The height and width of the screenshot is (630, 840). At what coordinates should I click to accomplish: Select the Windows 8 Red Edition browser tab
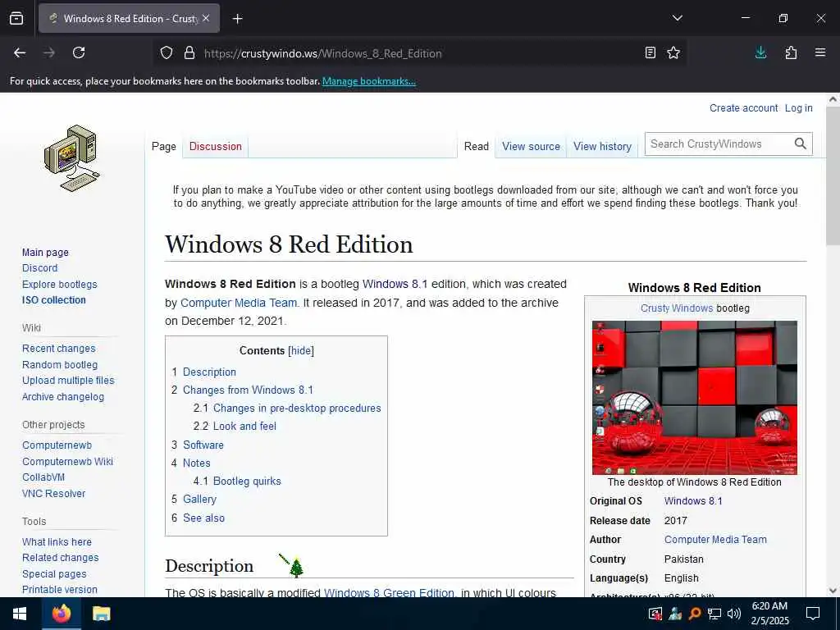coord(129,18)
